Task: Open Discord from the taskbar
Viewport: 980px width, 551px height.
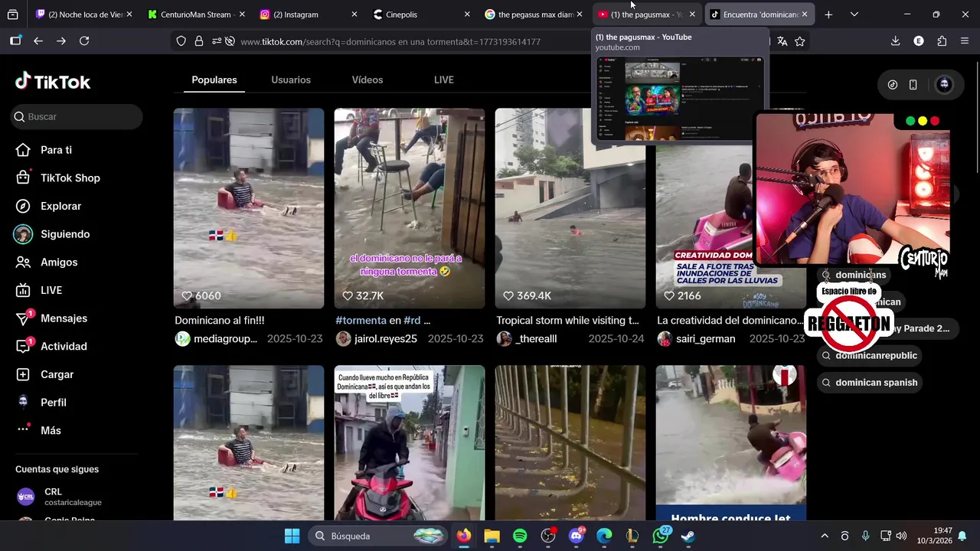Action: 577,536
